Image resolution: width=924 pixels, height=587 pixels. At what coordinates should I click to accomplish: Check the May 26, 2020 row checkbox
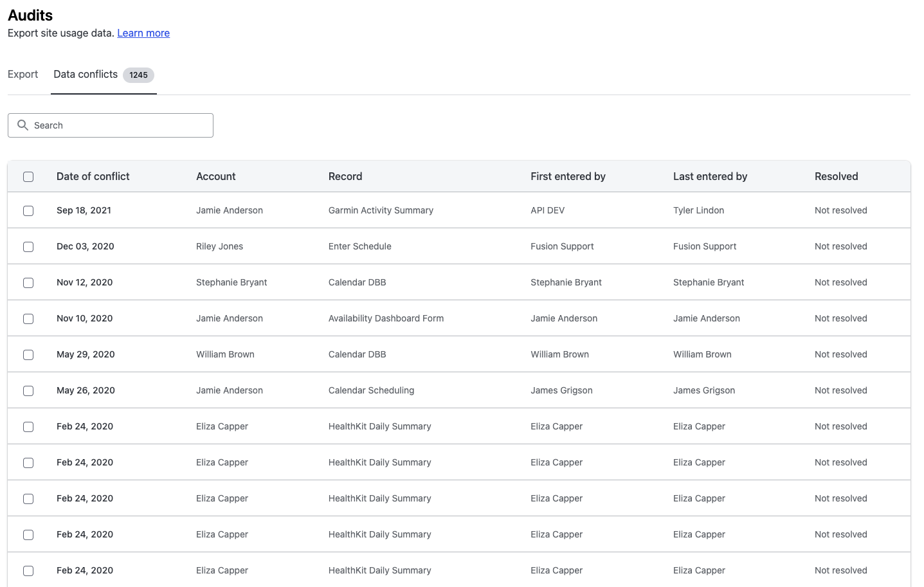[28, 390]
